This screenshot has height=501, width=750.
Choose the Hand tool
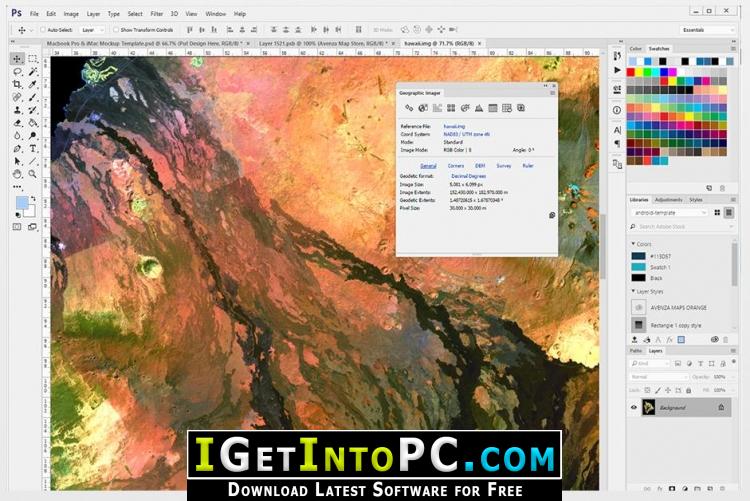[17, 174]
